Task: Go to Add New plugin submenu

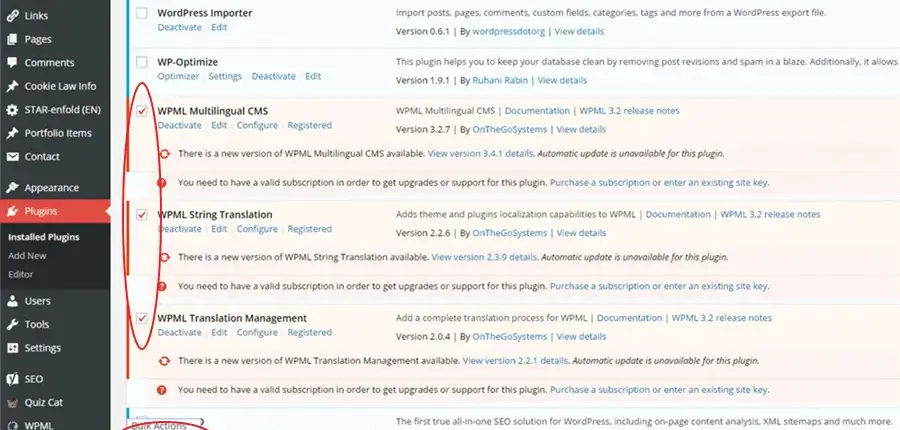Action: 27,255
